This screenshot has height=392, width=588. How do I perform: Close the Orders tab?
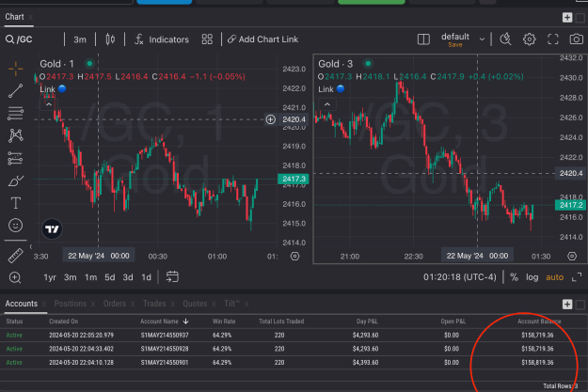133,304
